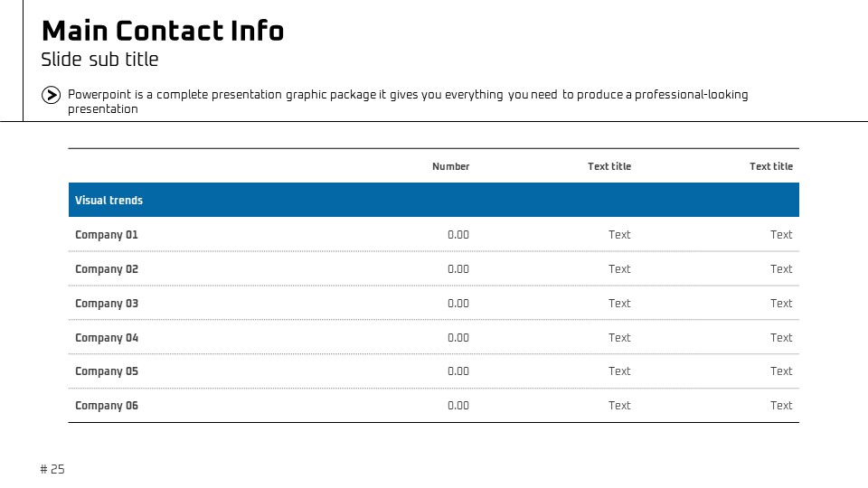Viewport: 868px width, 488px height.
Task: Click the Company 05 row label
Action: tap(107, 371)
